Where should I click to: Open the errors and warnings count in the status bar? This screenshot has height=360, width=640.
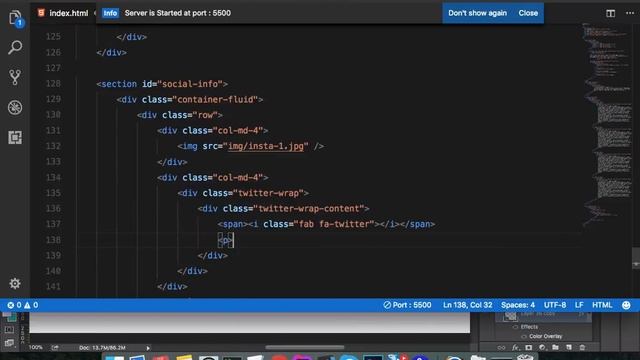23,305
